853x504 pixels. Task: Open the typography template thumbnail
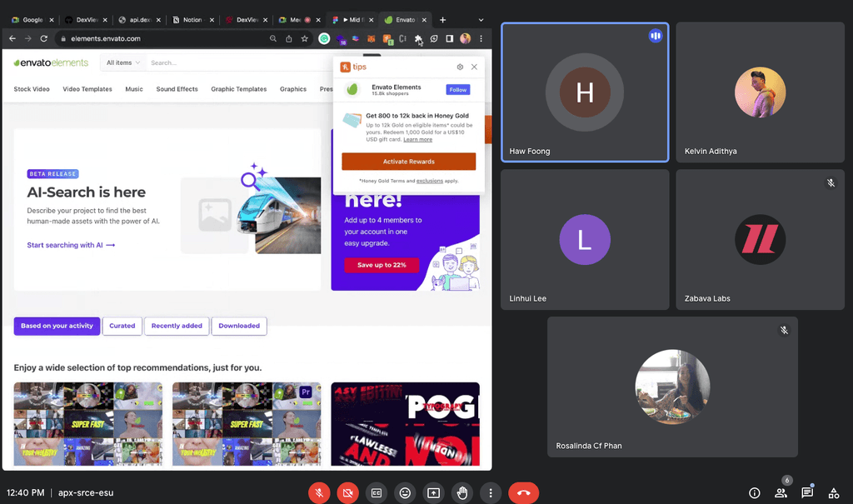tap(406, 424)
